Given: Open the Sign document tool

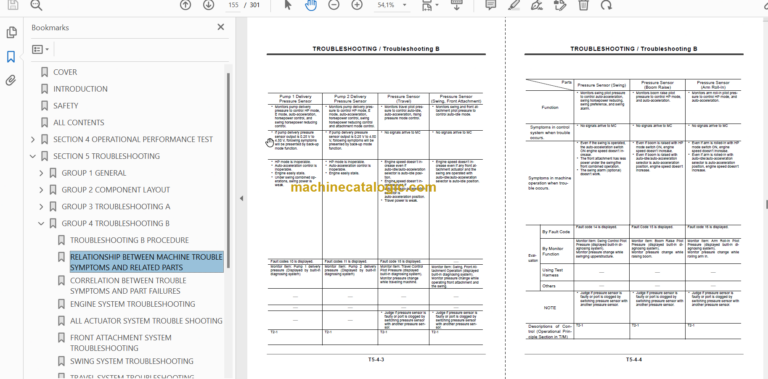Looking at the screenshot, I should coord(536,5).
